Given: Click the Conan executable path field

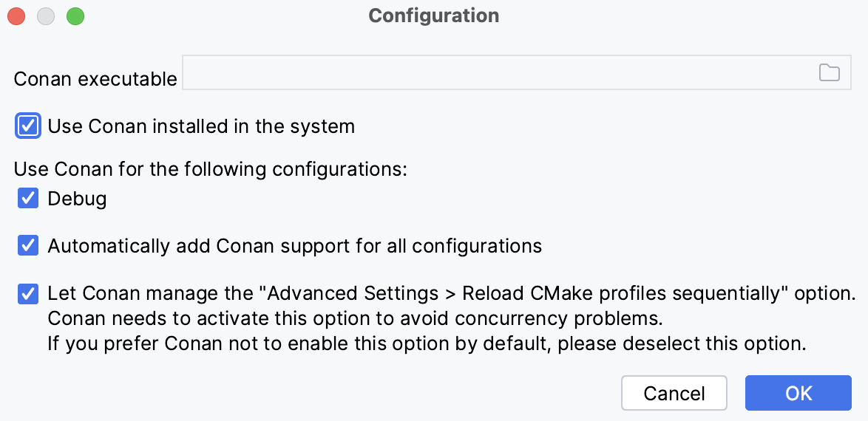Looking at the screenshot, I should [x=495, y=72].
